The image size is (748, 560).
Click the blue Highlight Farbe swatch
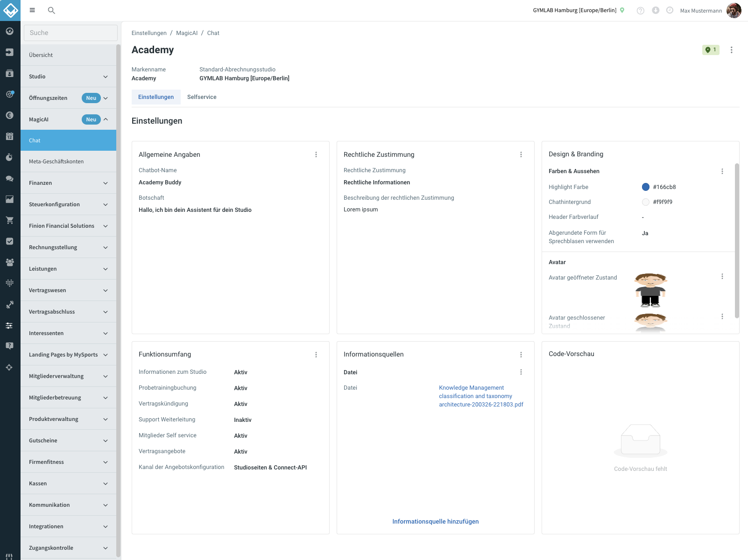tap(646, 187)
